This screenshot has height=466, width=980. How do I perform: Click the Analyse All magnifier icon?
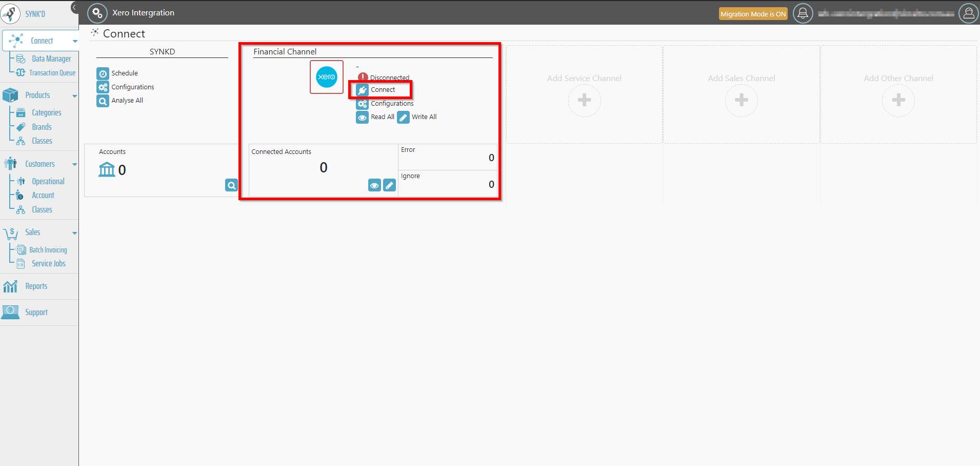coord(103,101)
